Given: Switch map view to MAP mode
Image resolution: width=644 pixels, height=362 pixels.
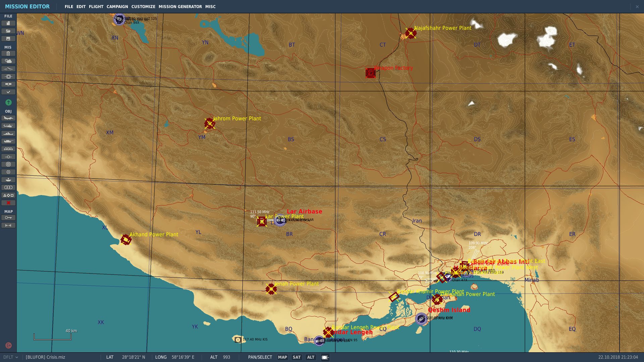Looking at the screenshot, I should click(282, 357).
